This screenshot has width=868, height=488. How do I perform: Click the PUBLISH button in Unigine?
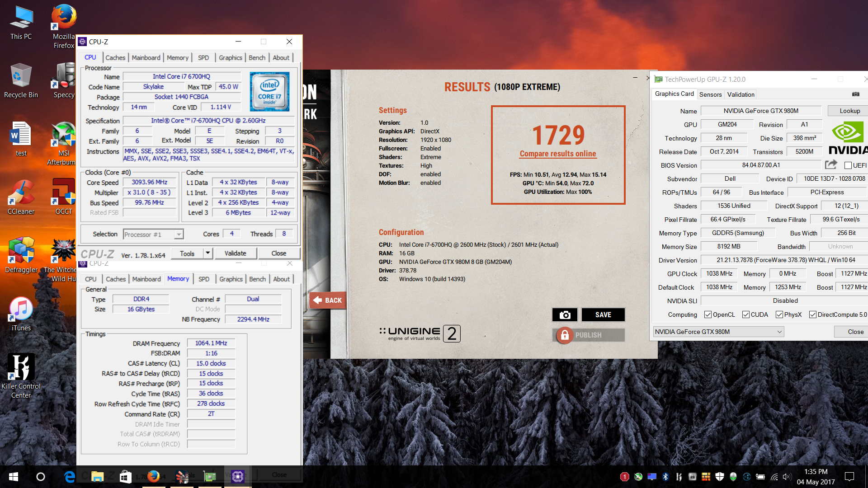click(589, 335)
